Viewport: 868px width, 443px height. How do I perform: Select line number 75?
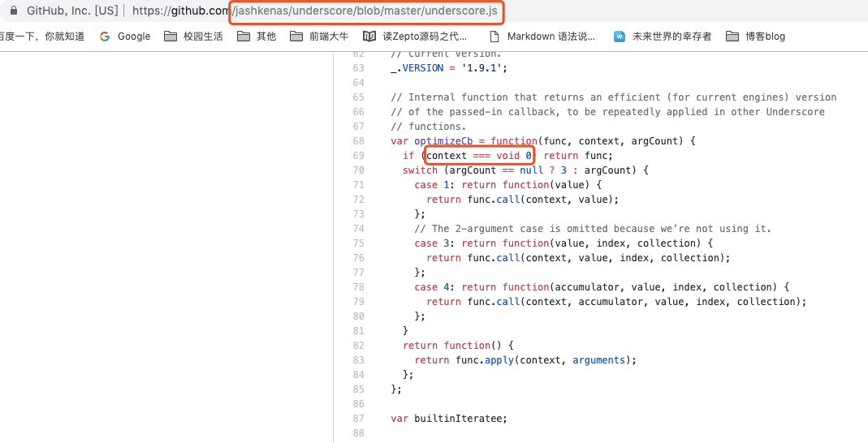click(x=358, y=243)
